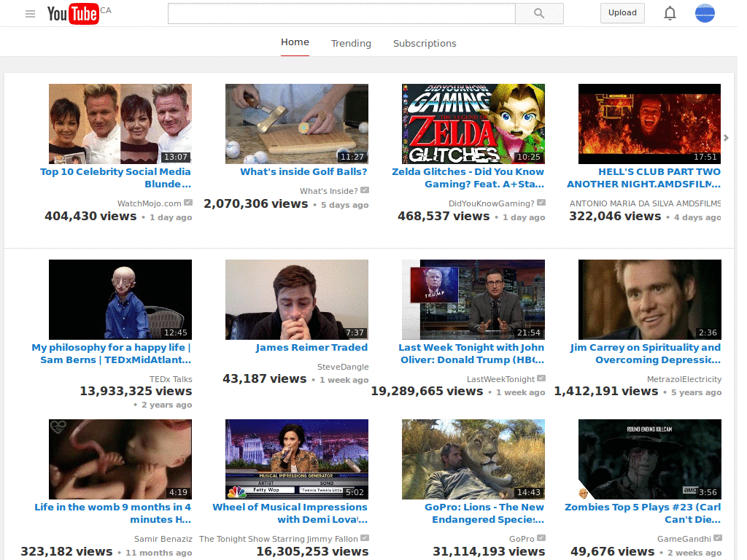Open The Tonight Show Starring Jimmy Fallon channel
This screenshot has width=747, height=560.
(x=278, y=539)
